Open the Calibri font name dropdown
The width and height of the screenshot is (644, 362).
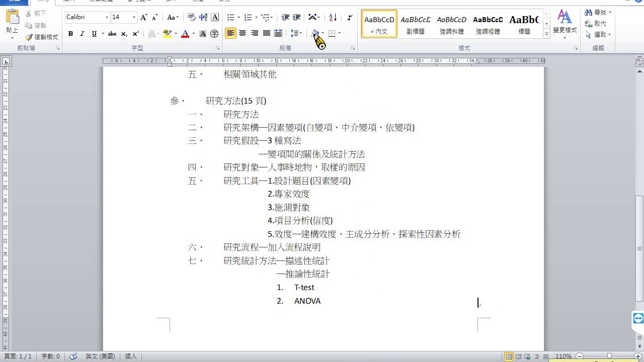pos(107,17)
